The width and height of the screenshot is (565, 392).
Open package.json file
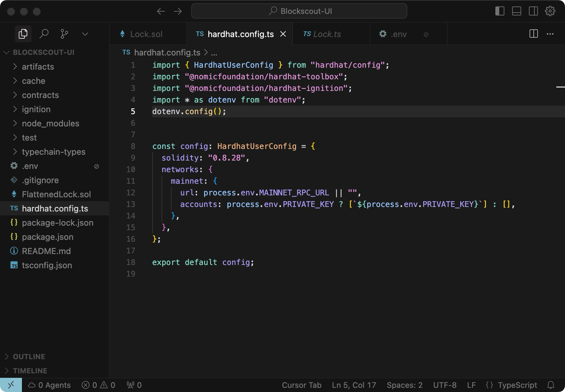55,237
